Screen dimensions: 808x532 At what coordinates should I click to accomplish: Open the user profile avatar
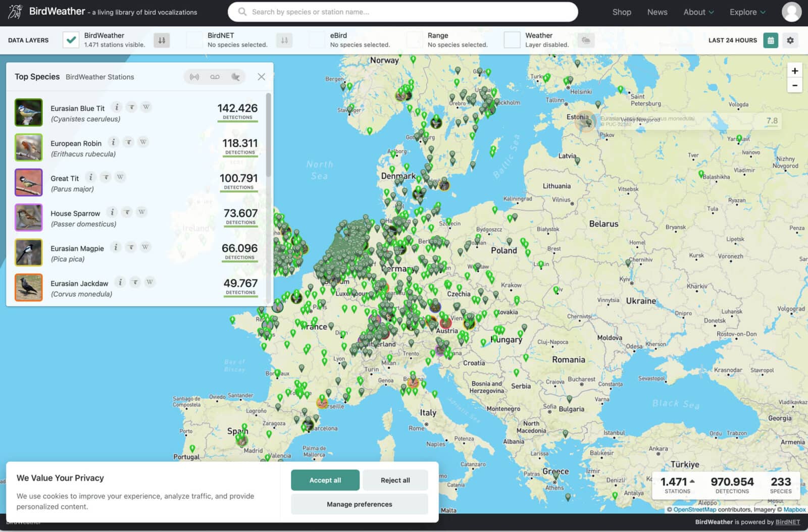(x=791, y=12)
